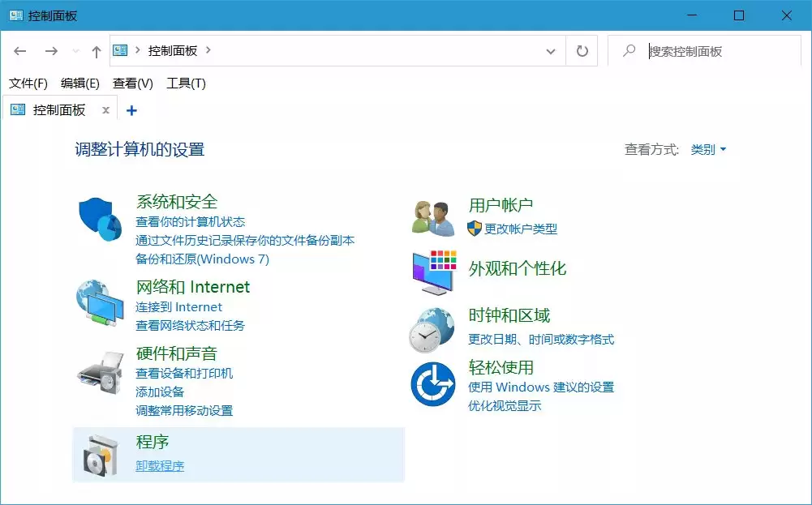
Task: Click 更改帐户类型 link
Action: click(521, 229)
